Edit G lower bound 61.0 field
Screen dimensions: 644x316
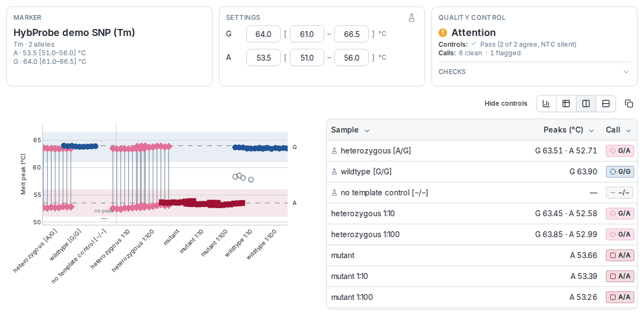point(307,34)
